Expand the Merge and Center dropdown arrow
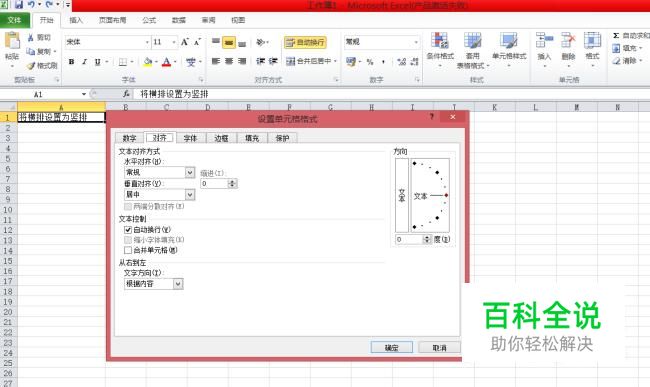 click(335, 61)
